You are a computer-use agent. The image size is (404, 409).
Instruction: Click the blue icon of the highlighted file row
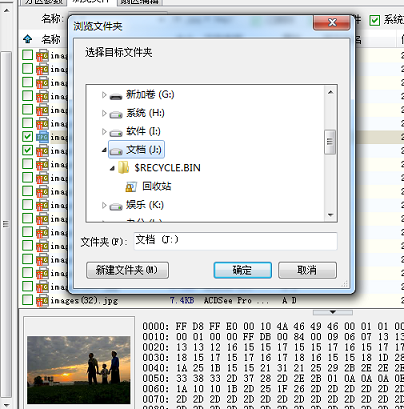[x=42, y=137]
